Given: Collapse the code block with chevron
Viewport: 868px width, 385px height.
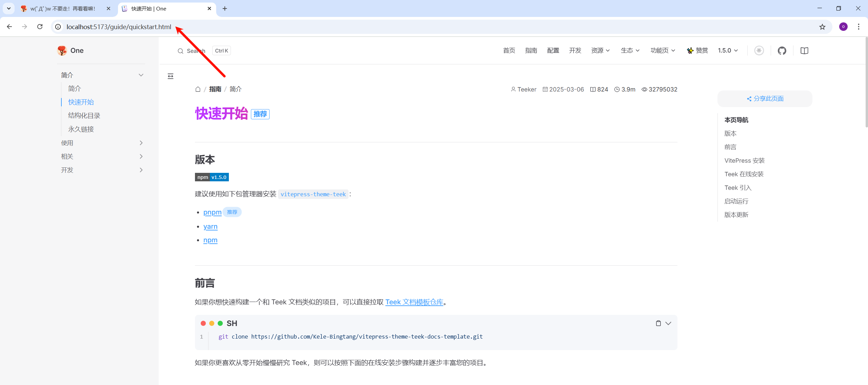Looking at the screenshot, I should coord(668,323).
